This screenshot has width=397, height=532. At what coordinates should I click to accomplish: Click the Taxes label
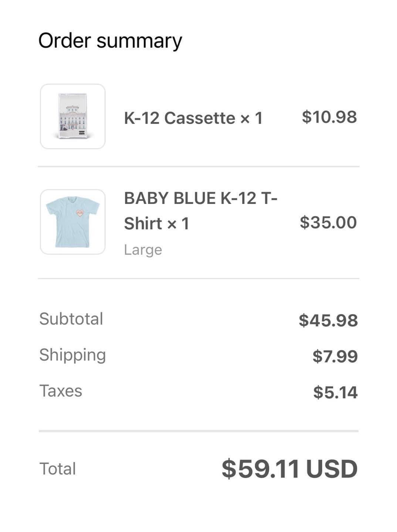(x=61, y=391)
